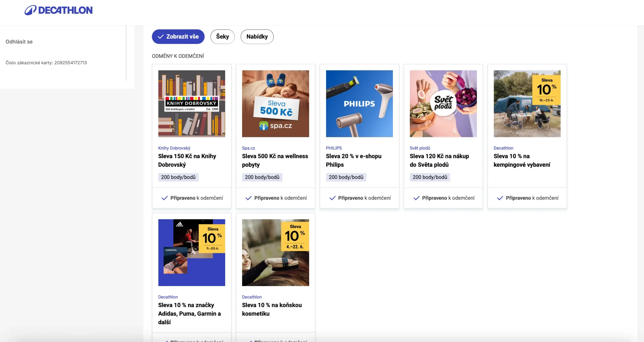Click Sleva 20 % v e-shopu Philips title
This screenshot has height=342, width=644.
[353, 160]
